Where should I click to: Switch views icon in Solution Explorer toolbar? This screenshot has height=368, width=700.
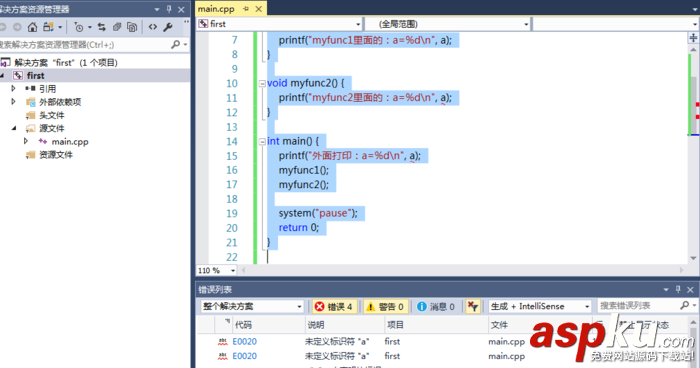pyautogui.click(x=48, y=27)
